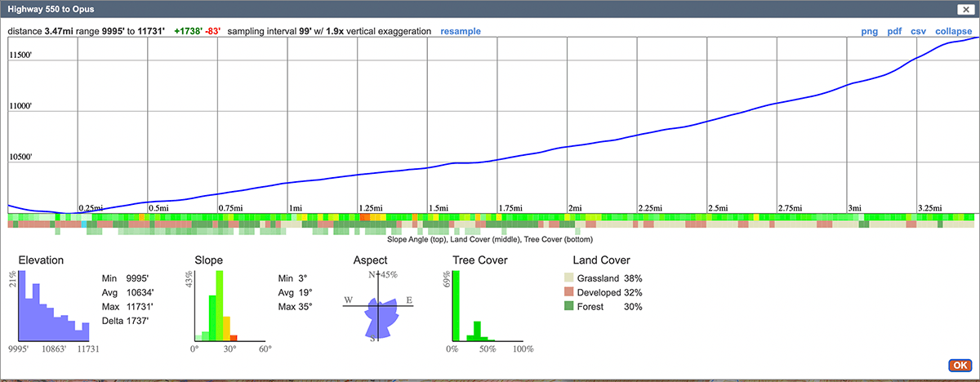
Task: Click the resample link
Action: (x=460, y=31)
